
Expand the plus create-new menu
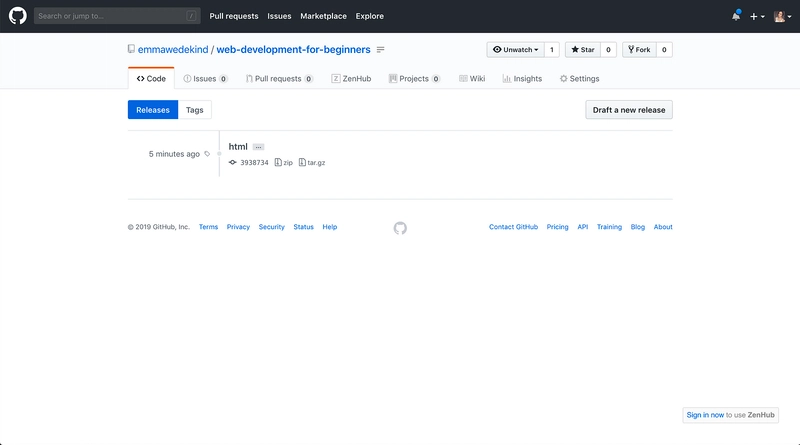(x=757, y=16)
